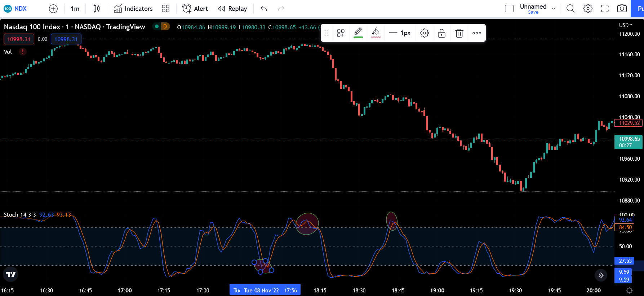Expand the USD currency dropdown
The height and width of the screenshot is (296, 644).
(x=626, y=25)
